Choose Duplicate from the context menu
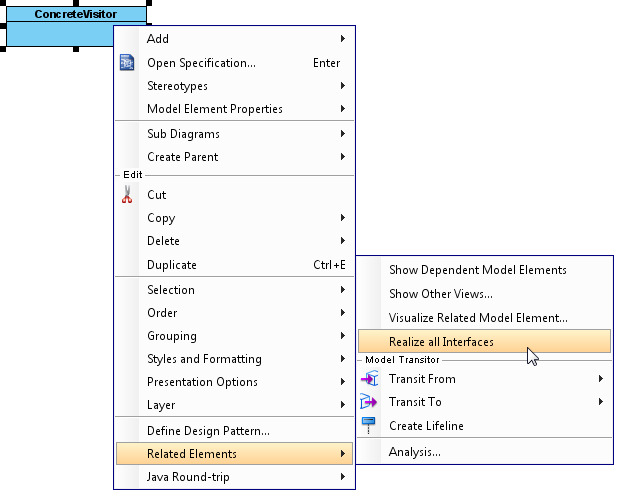The height and width of the screenshot is (490, 617). tap(235, 264)
